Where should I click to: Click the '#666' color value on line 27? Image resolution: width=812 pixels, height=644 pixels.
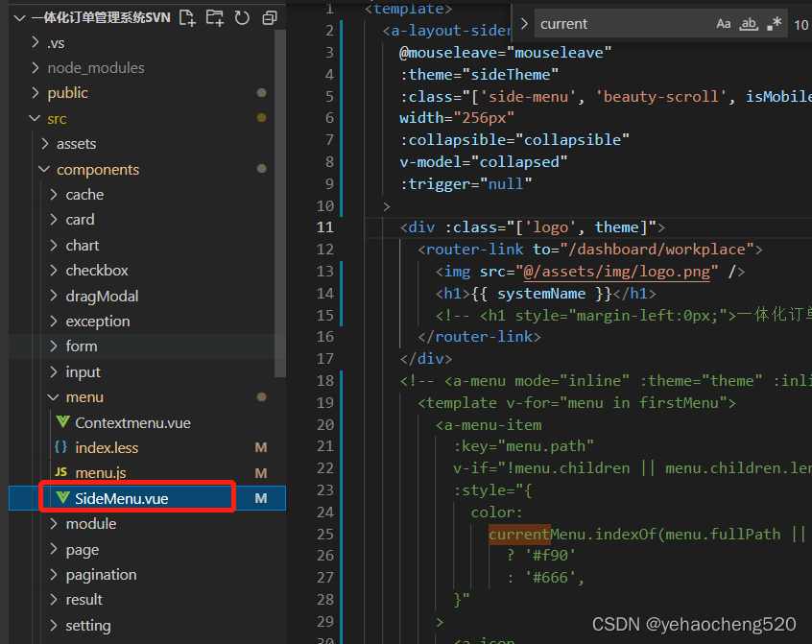[550, 578]
